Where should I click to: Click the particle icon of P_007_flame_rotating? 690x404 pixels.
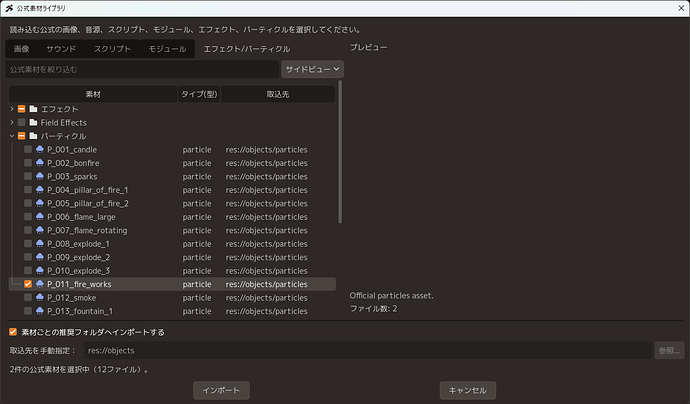(x=40, y=230)
